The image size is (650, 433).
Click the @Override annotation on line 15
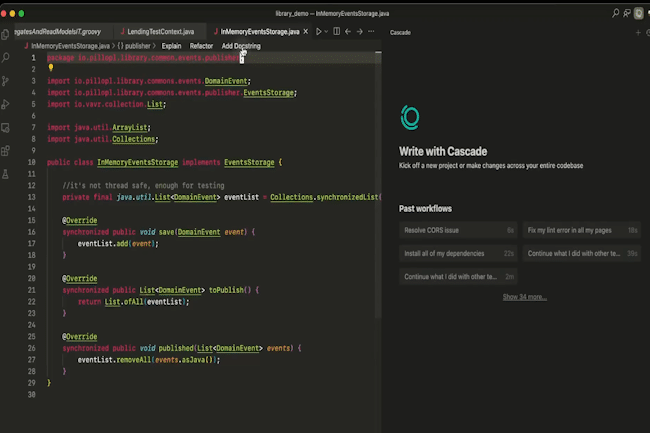point(80,220)
